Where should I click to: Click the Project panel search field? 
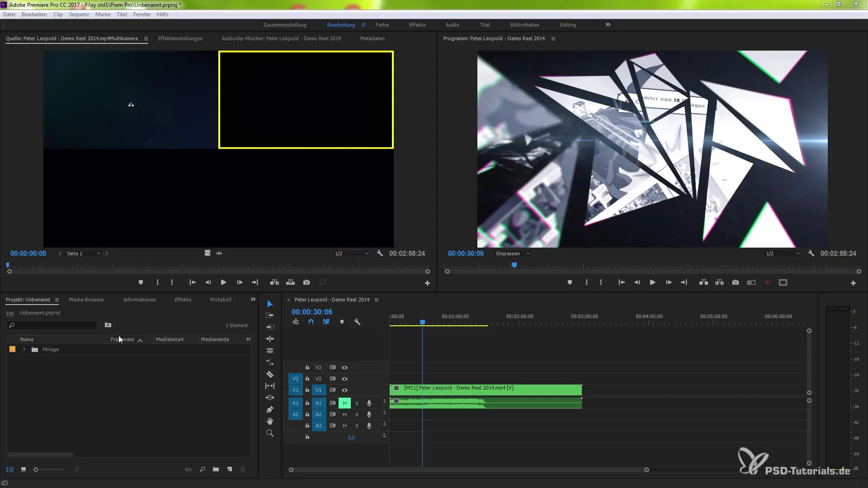click(x=52, y=325)
